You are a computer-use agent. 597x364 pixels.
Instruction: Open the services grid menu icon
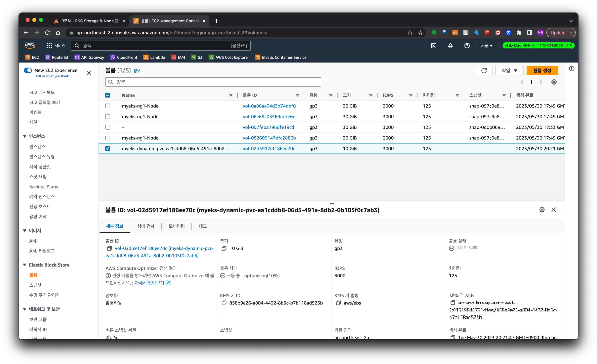[x=49, y=46]
